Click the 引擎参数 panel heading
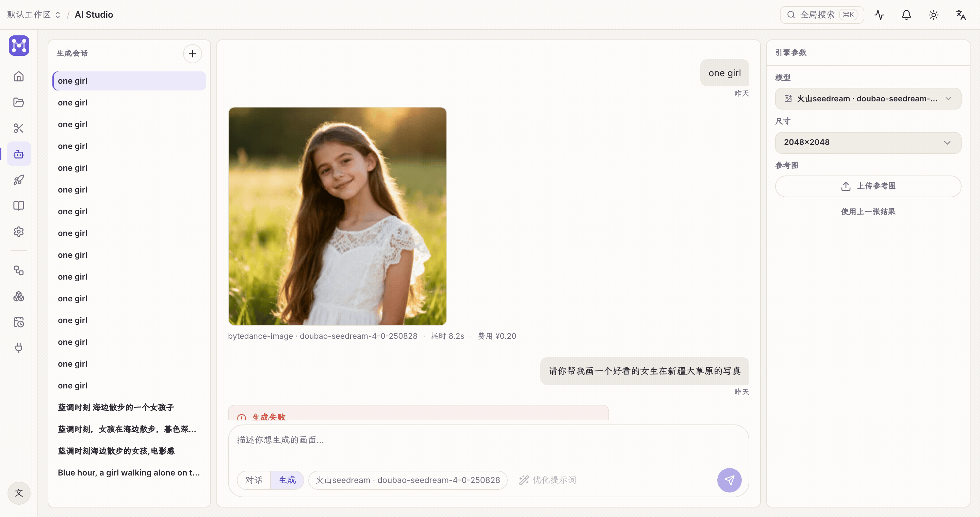Viewport: 980px width, 517px height. [791, 52]
